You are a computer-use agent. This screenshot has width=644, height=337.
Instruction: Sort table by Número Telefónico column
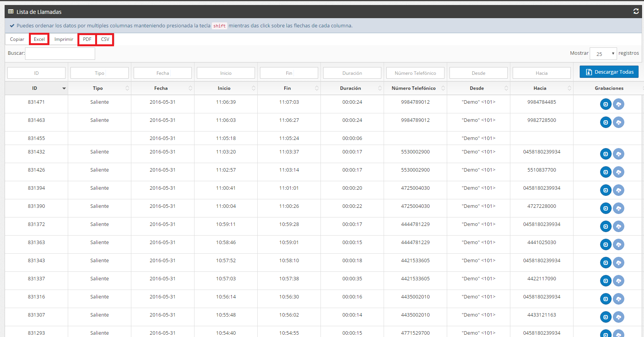(x=416, y=88)
